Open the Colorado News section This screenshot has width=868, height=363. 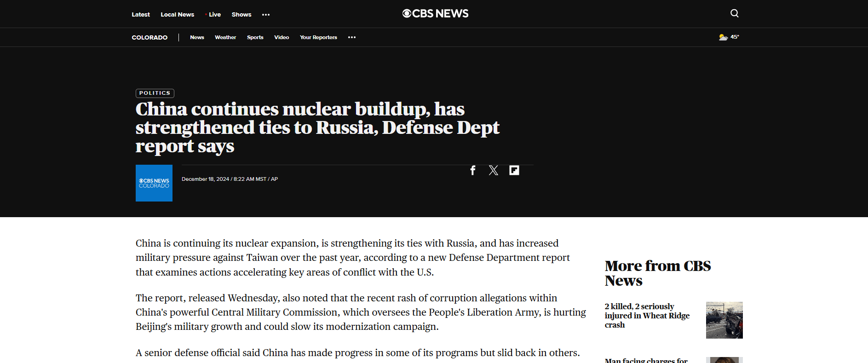click(197, 38)
